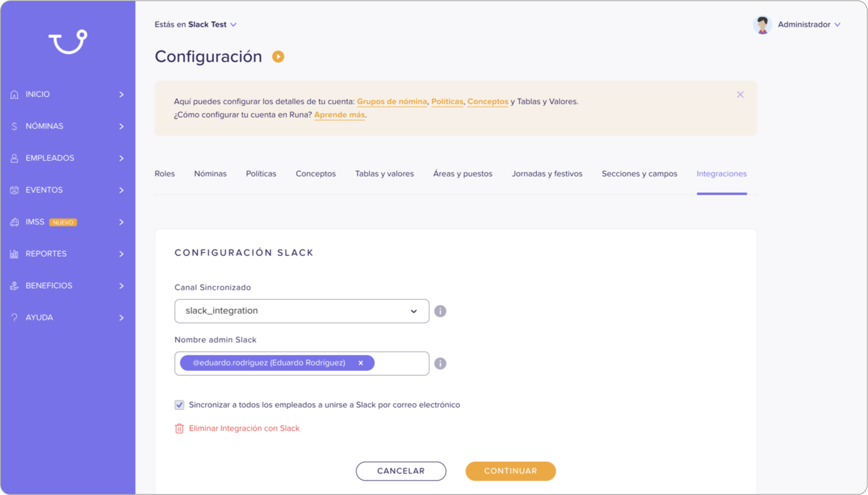
Task: Click the CONTINUAR button
Action: (511, 472)
